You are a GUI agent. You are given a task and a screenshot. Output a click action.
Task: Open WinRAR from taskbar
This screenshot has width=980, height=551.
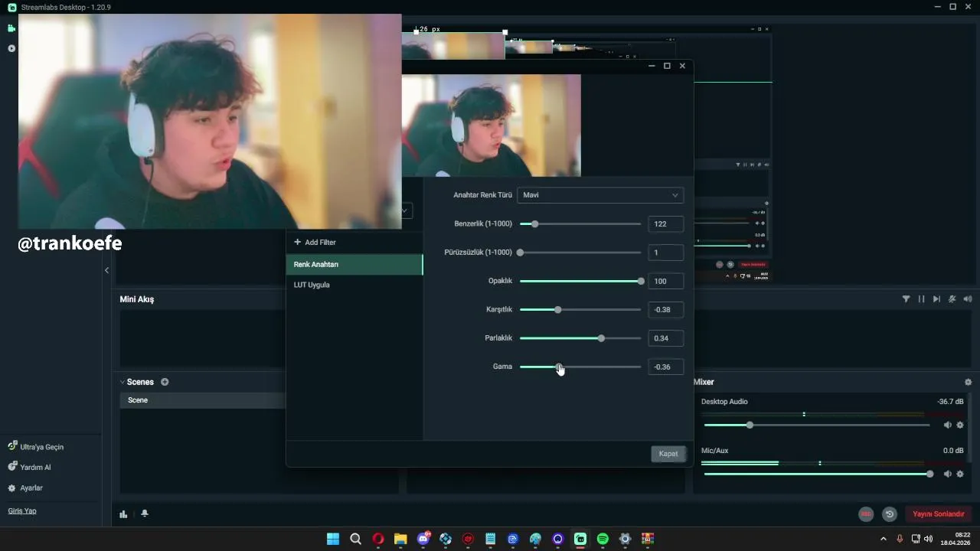click(648, 539)
